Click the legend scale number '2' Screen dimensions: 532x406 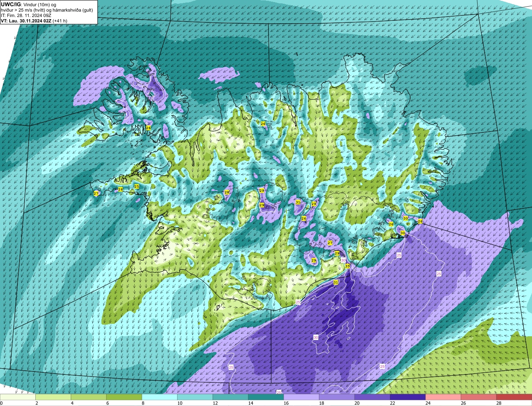coord(37,403)
